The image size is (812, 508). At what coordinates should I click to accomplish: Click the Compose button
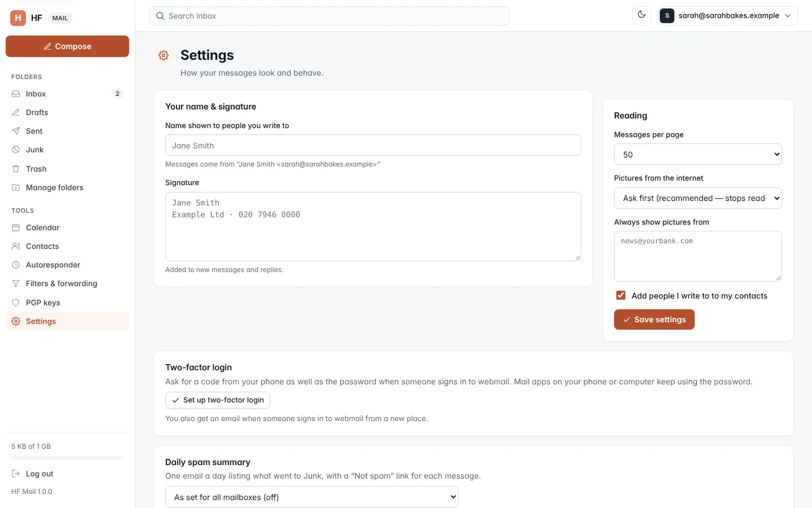pyautogui.click(x=68, y=46)
